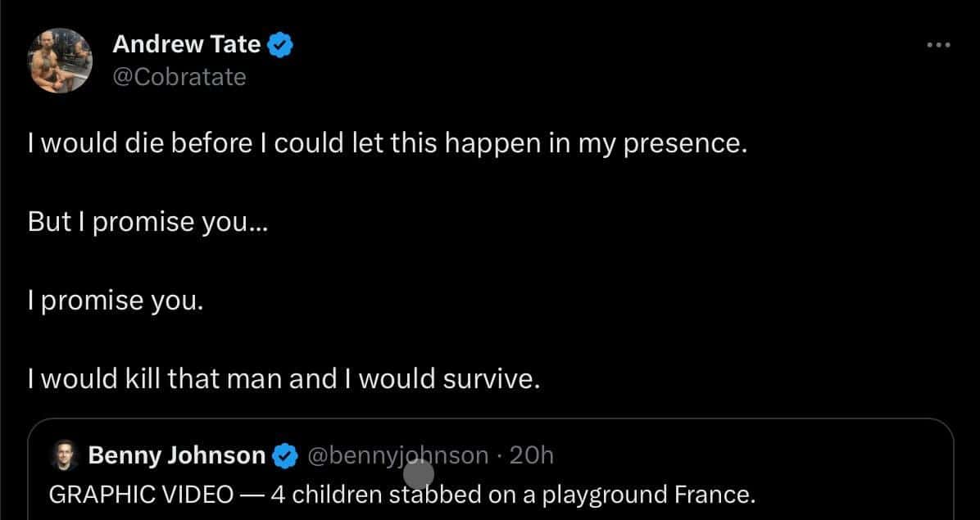980x520 pixels.
Task: Click the "I would kill that man" line
Action: point(284,378)
